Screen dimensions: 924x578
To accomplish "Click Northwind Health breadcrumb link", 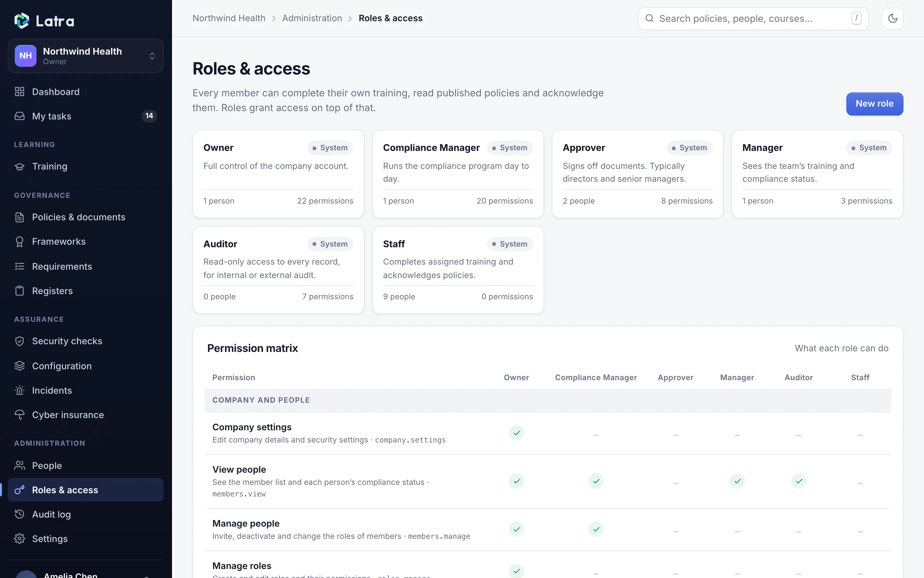I will [229, 18].
